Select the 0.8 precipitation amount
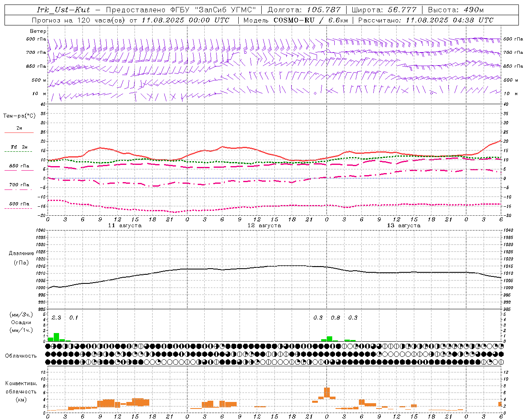This screenshot has width=525, height=420. pos(336,318)
